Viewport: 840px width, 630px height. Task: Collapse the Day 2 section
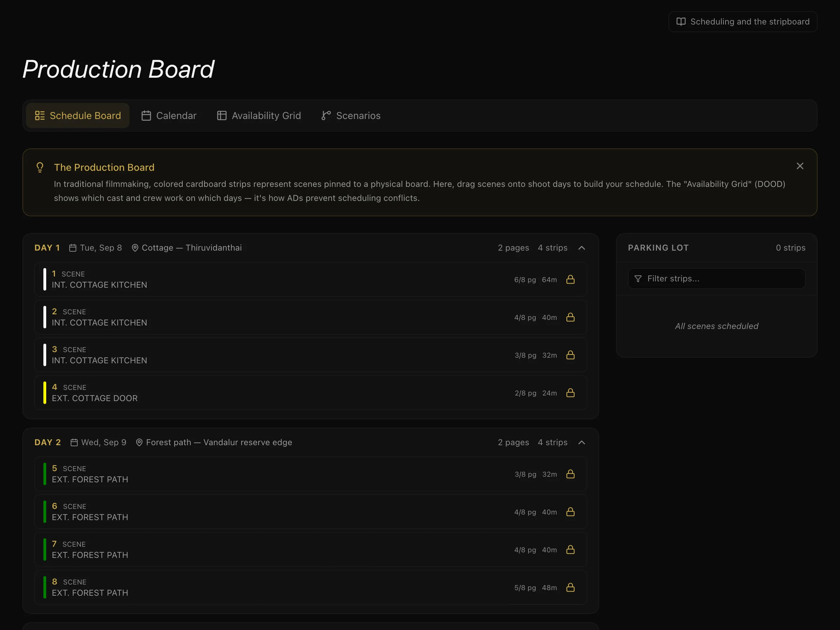[581, 442]
